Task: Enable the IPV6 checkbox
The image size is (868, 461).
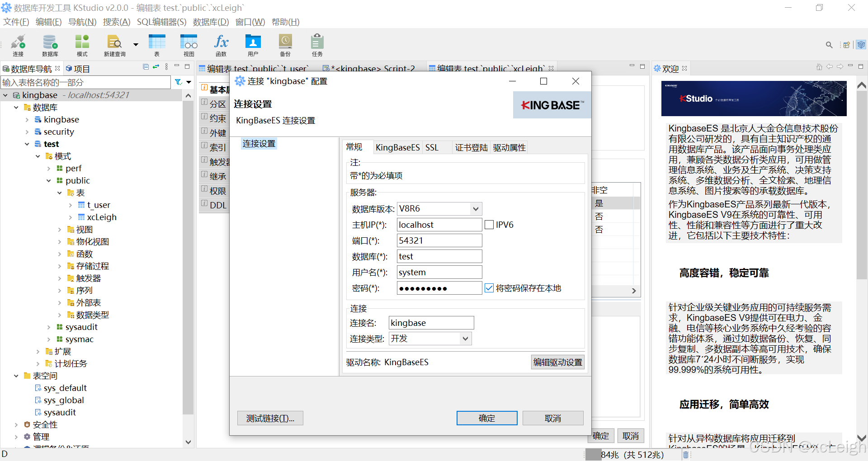Action: pos(489,225)
